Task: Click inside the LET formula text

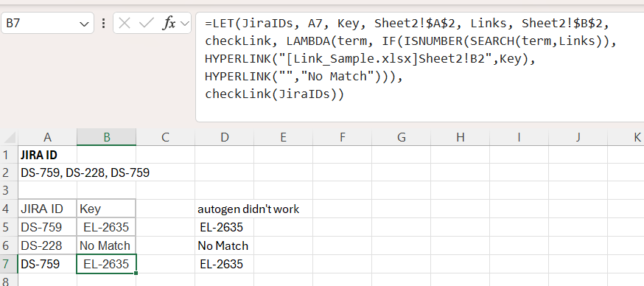Action: point(410,59)
